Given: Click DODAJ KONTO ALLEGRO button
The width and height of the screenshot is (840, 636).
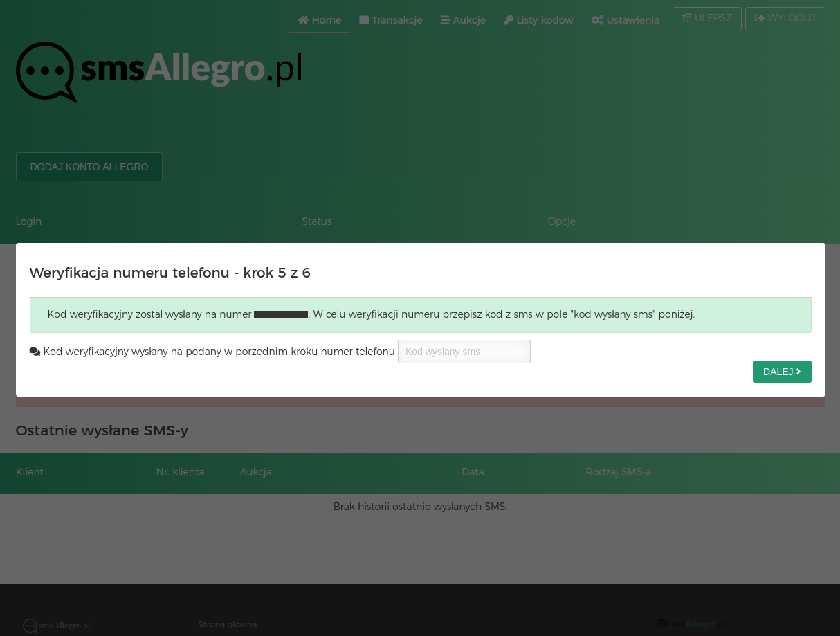Looking at the screenshot, I should (x=89, y=167).
